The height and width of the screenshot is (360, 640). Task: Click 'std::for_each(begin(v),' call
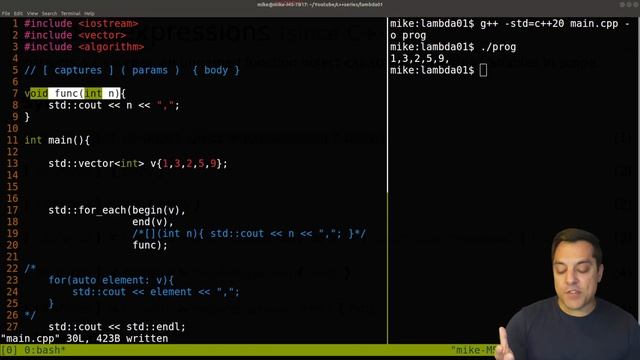tap(117, 210)
